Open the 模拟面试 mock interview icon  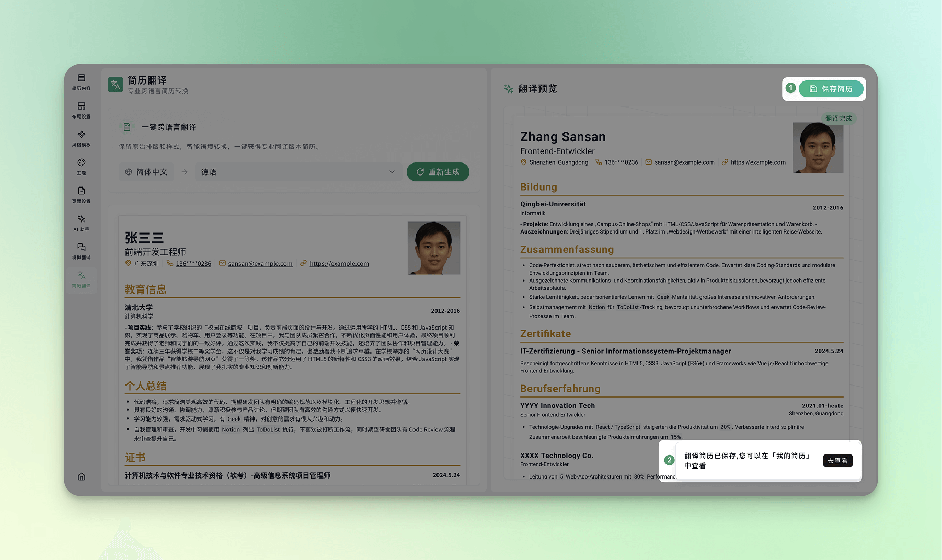point(82,251)
